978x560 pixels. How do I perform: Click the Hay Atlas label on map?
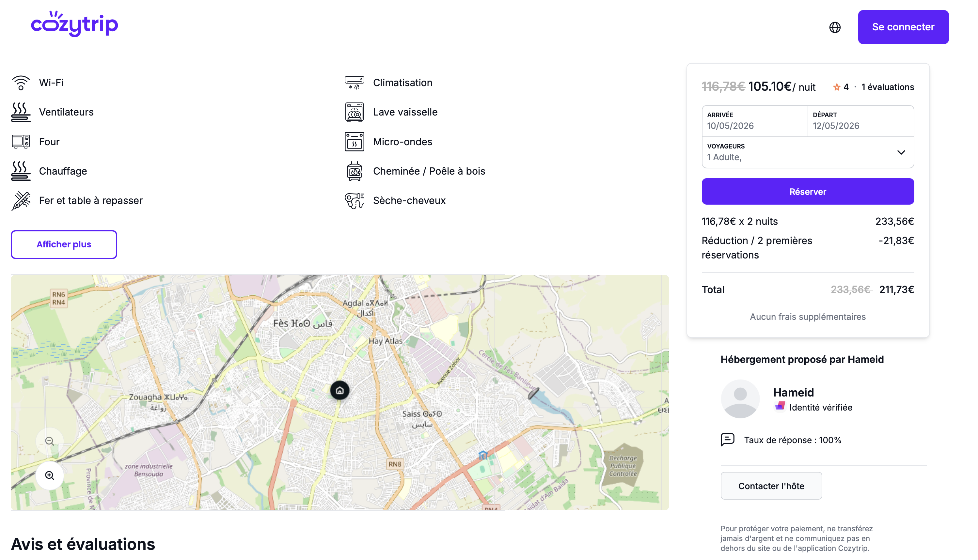click(x=386, y=341)
